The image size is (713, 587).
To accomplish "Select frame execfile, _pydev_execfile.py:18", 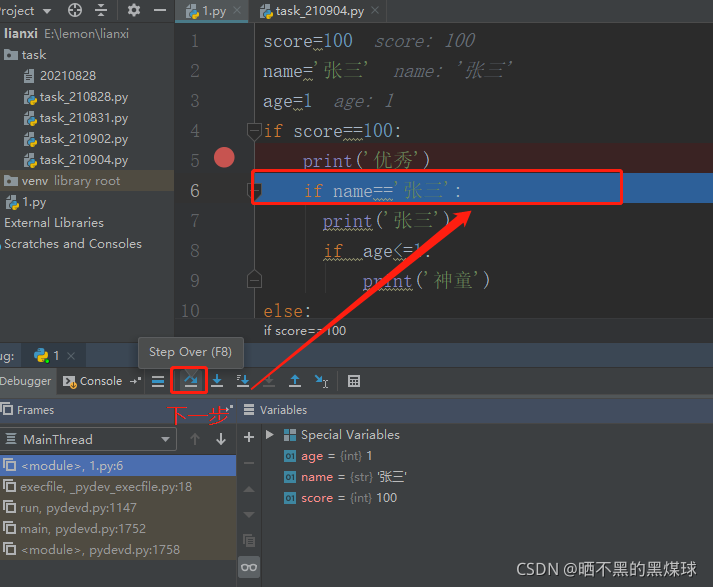I will point(118,487).
